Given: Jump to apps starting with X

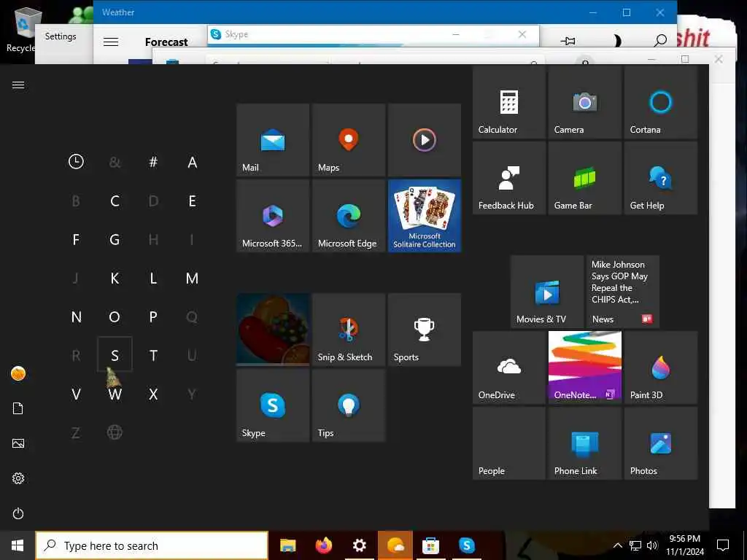Looking at the screenshot, I should tap(153, 394).
